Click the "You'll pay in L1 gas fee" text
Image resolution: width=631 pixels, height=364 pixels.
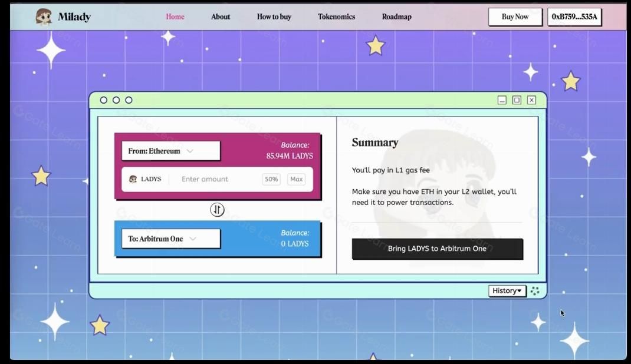391,170
